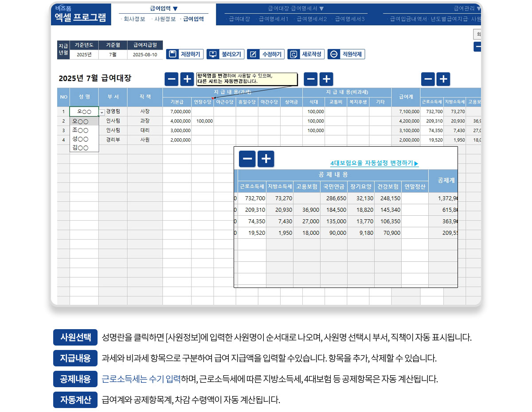Click the 기준월 field showing 7월
This screenshot has height=412, width=532.
pos(113,54)
